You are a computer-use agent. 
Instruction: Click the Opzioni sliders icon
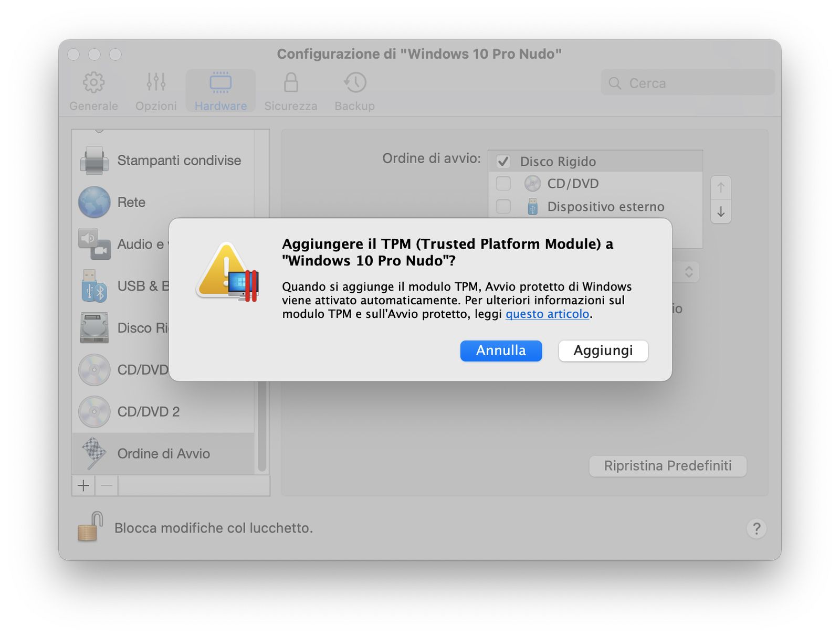click(x=156, y=82)
